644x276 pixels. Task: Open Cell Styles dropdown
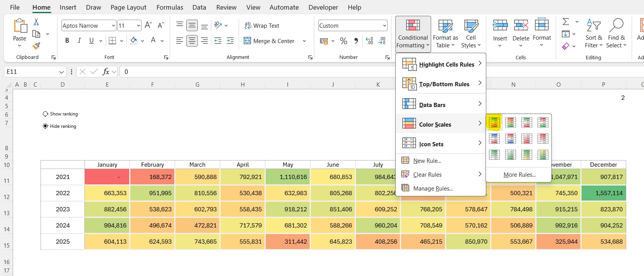tap(471, 34)
